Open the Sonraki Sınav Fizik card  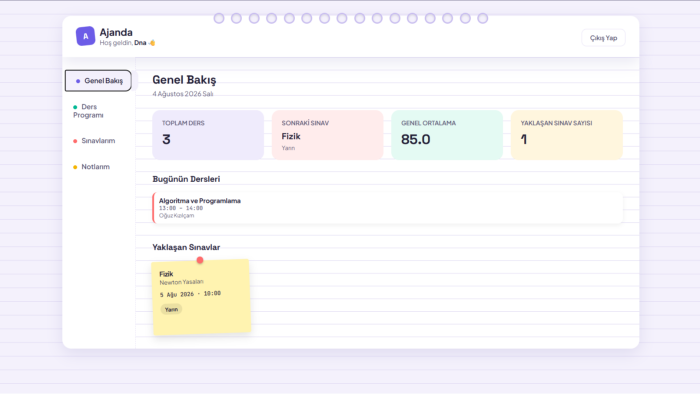(x=328, y=135)
